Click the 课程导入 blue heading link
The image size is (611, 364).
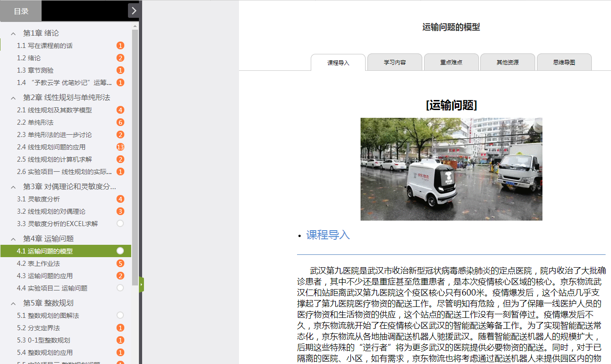[x=328, y=235]
